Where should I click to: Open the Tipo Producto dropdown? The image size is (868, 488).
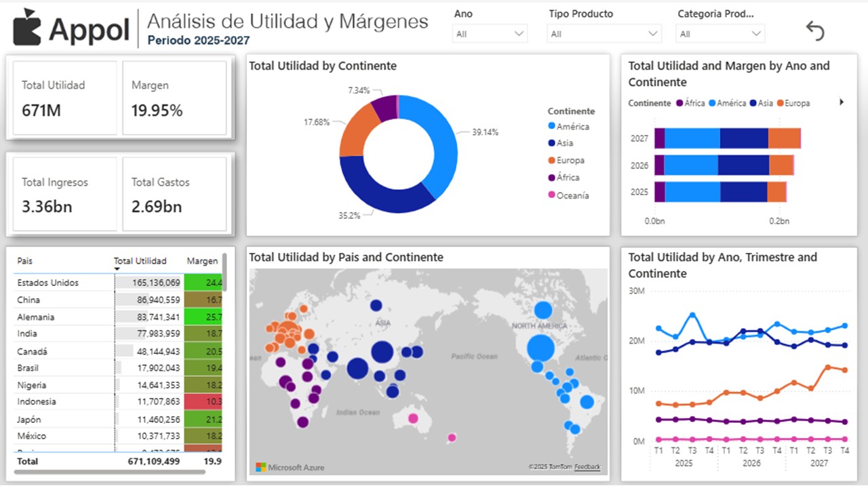pyautogui.click(x=652, y=33)
